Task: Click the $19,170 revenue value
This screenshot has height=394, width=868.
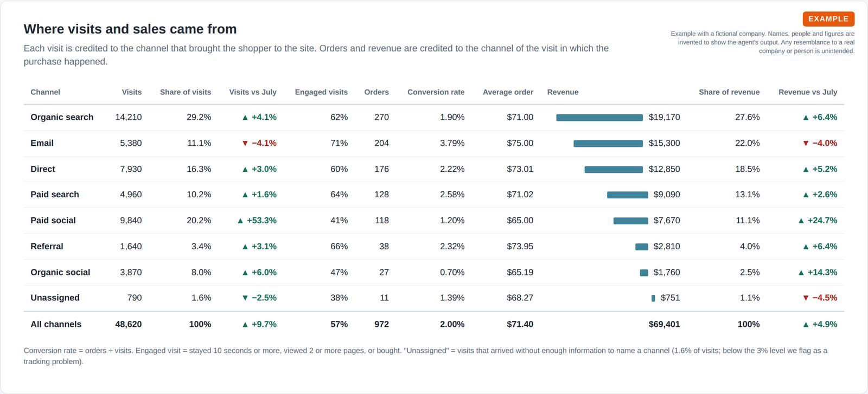Action: 664,117
